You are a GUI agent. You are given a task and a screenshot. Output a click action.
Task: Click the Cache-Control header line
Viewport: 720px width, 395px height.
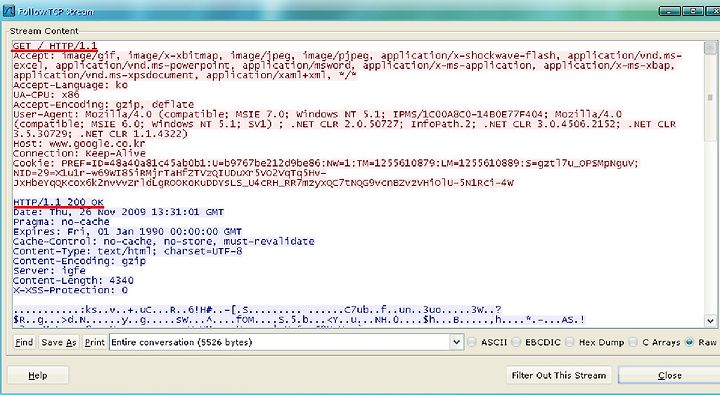[163, 241]
